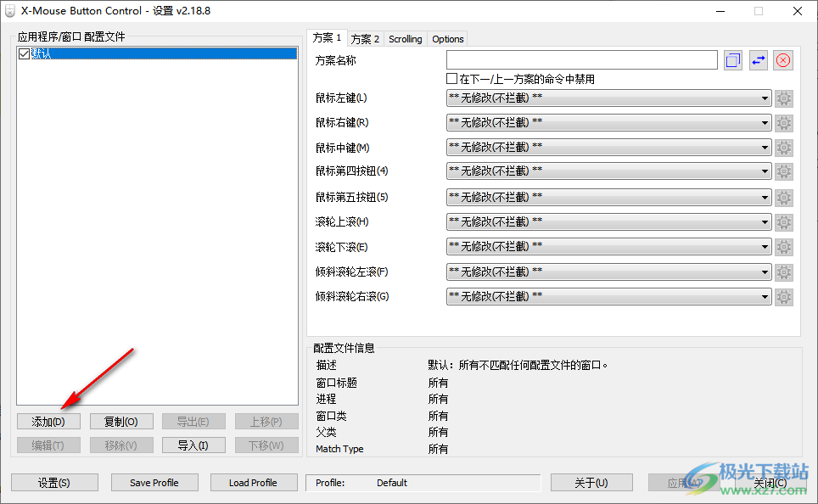Open gear settings for 倾斜滚轮左滚(F)

pos(783,272)
